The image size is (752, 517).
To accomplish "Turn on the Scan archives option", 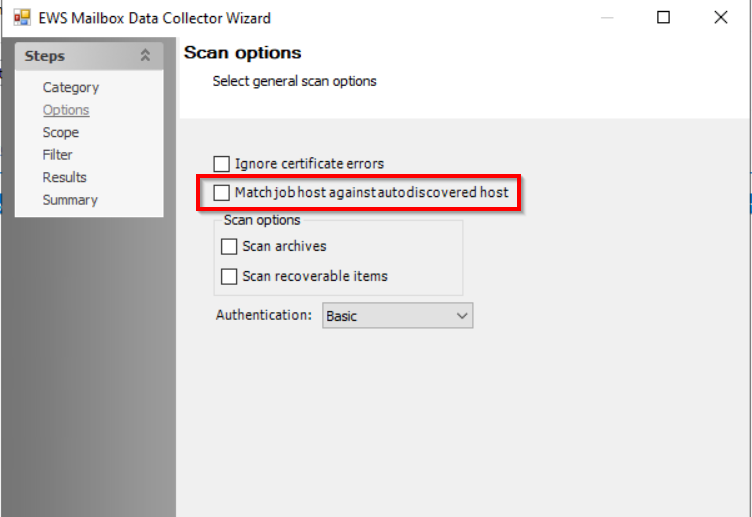I will click(x=230, y=246).
